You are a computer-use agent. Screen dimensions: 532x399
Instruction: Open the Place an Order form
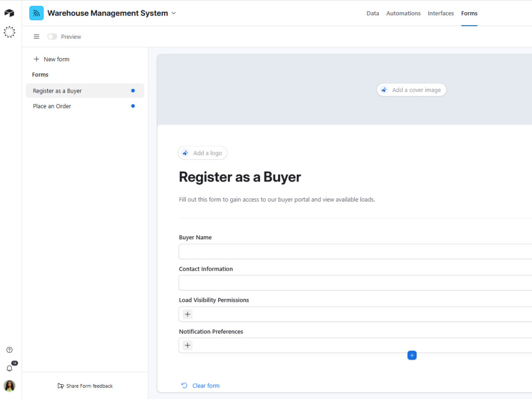[x=85, y=106]
